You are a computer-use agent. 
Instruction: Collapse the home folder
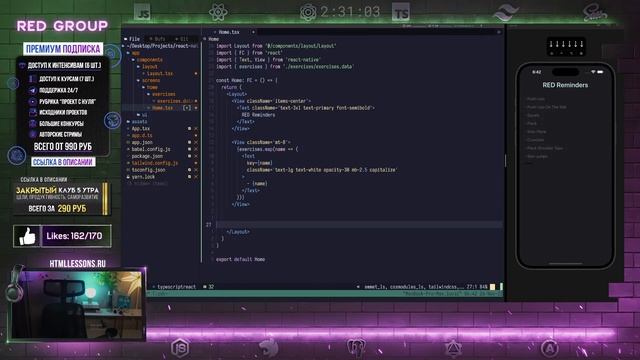coord(151,87)
